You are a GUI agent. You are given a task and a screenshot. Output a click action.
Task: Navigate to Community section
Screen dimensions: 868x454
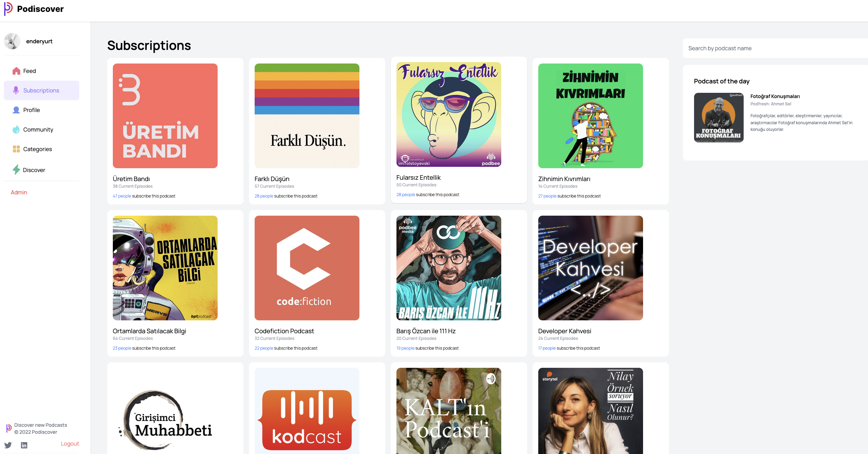click(x=42, y=129)
